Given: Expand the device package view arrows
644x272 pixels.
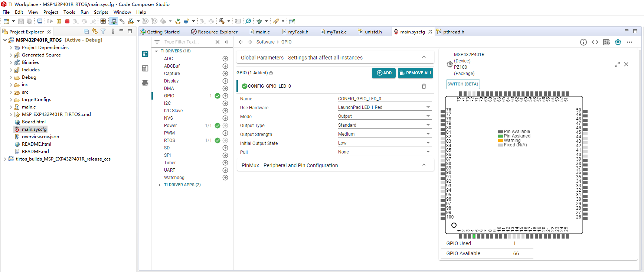Looking at the screenshot, I should click(617, 64).
